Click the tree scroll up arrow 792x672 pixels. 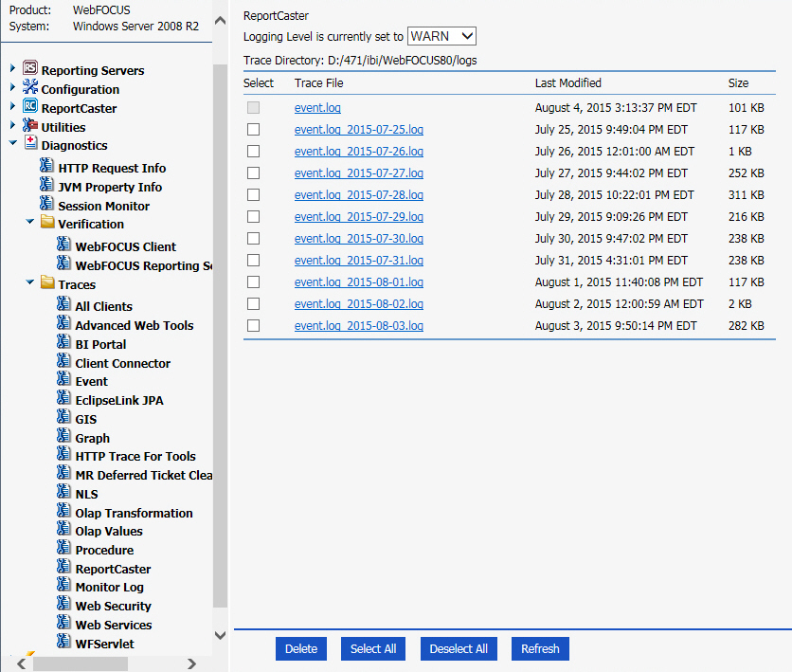[x=220, y=21]
